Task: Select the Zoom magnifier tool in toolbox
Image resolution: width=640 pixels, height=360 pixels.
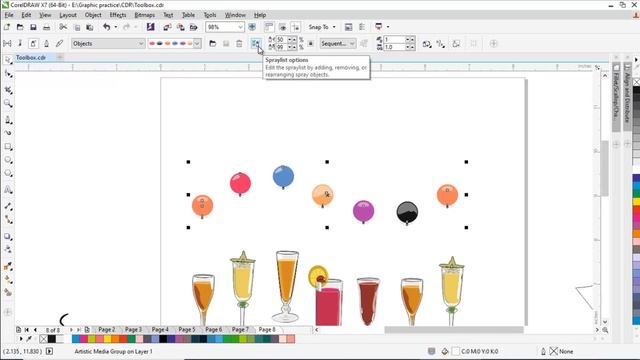Action: [8, 103]
